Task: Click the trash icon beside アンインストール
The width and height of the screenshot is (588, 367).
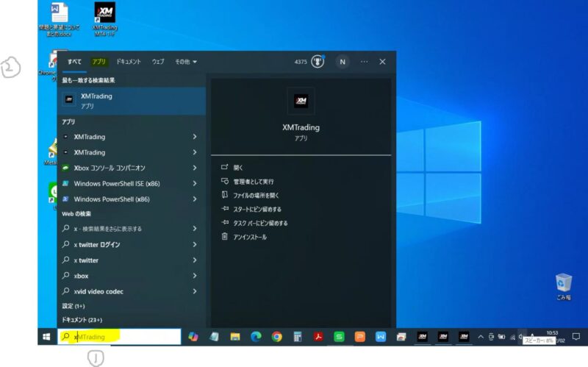Action: 225,236
